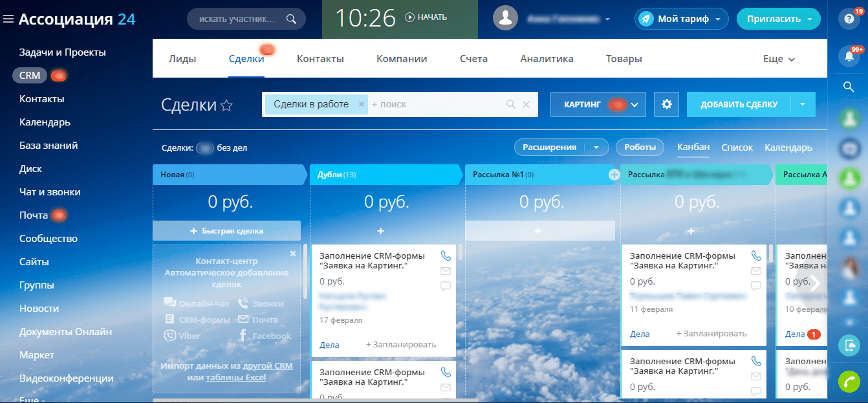
Task: Switch to the Аналитика tab
Action: coord(547,58)
